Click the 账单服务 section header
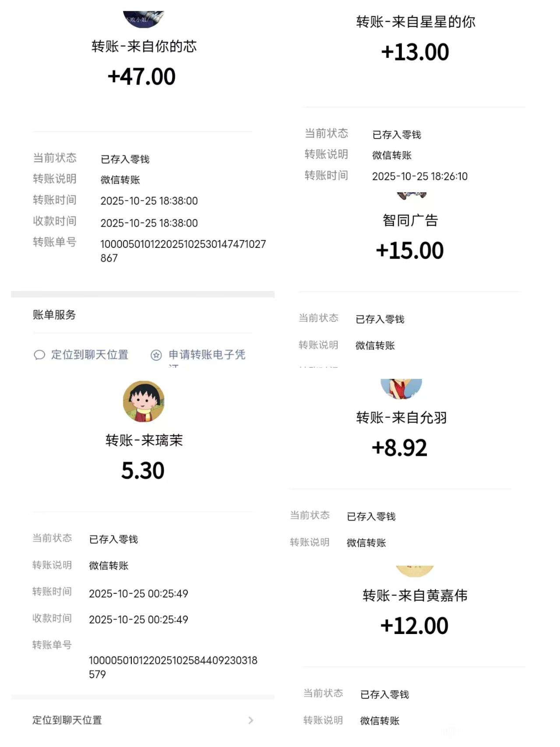 click(x=54, y=315)
